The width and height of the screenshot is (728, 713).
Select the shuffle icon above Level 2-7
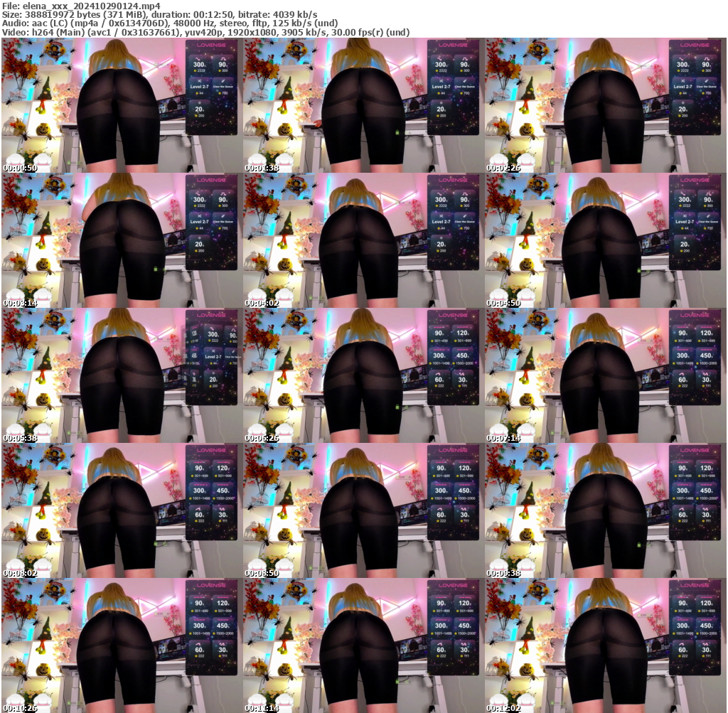[x=200, y=81]
